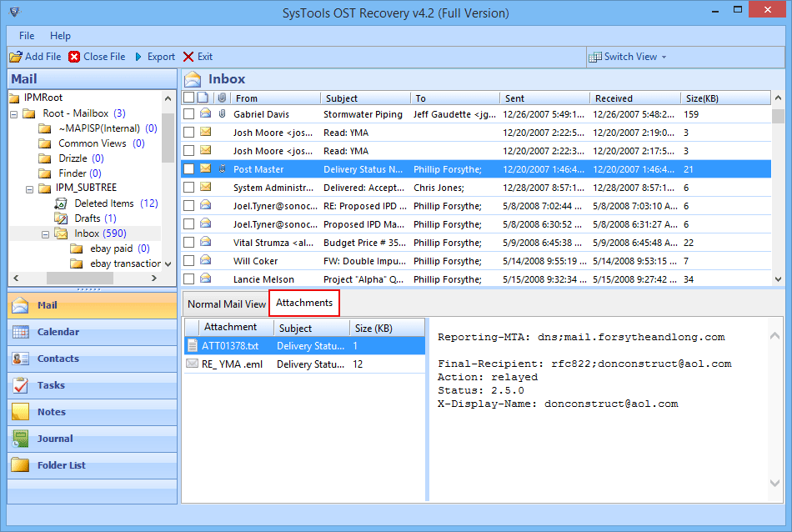The width and height of the screenshot is (792, 532).
Task: Select the Finder folder in tree
Action: coord(73,173)
